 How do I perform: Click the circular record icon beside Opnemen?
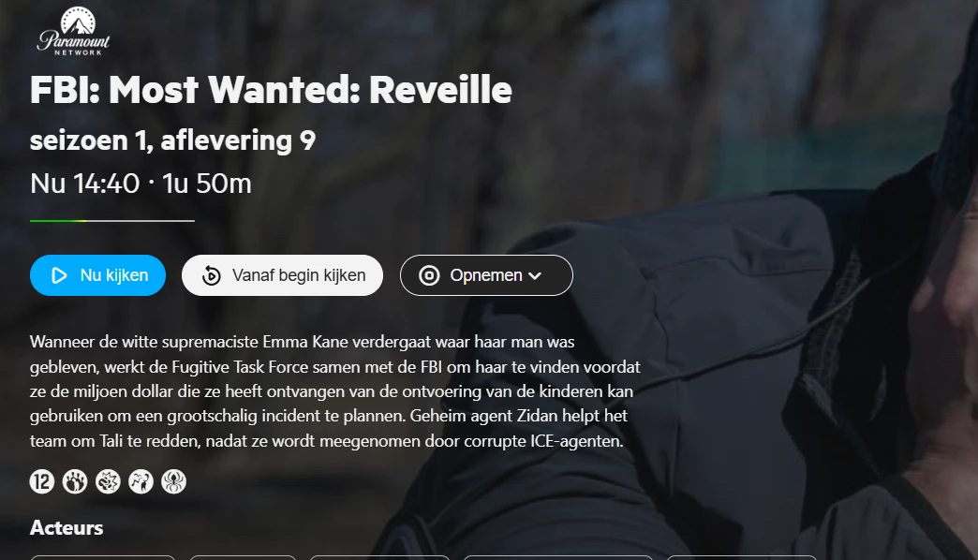point(429,275)
